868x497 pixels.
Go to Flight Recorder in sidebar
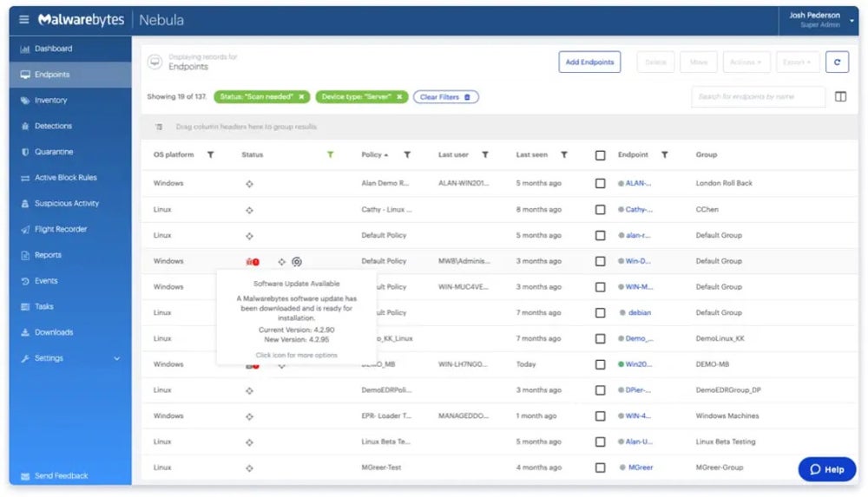click(x=60, y=230)
